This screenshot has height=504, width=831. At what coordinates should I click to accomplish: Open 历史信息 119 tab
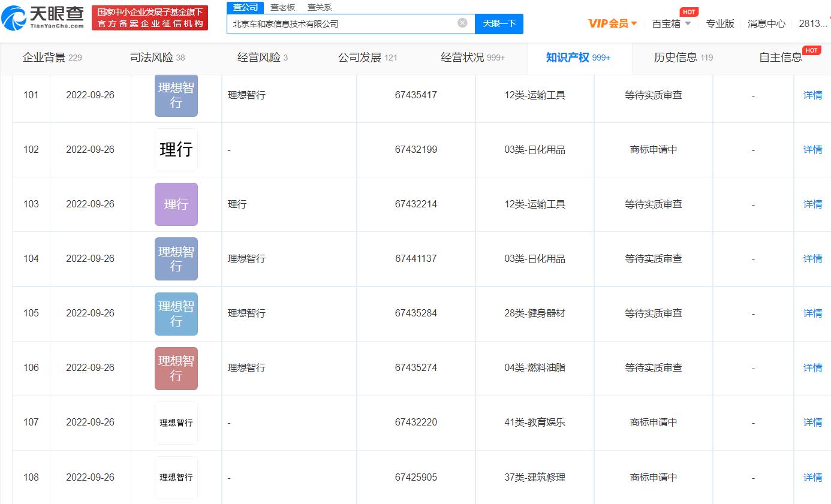tap(684, 58)
